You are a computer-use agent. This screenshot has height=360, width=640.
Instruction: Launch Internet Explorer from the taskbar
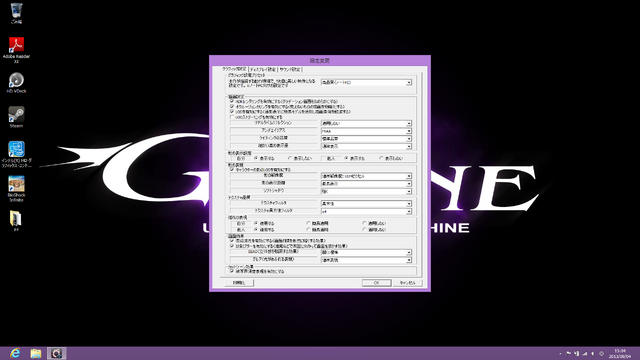[15, 353]
